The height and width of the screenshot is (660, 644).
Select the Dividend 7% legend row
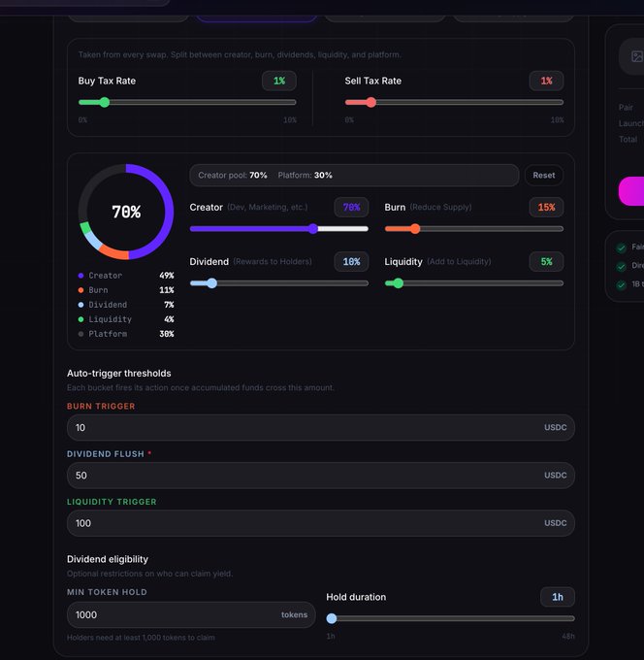(126, 305)
